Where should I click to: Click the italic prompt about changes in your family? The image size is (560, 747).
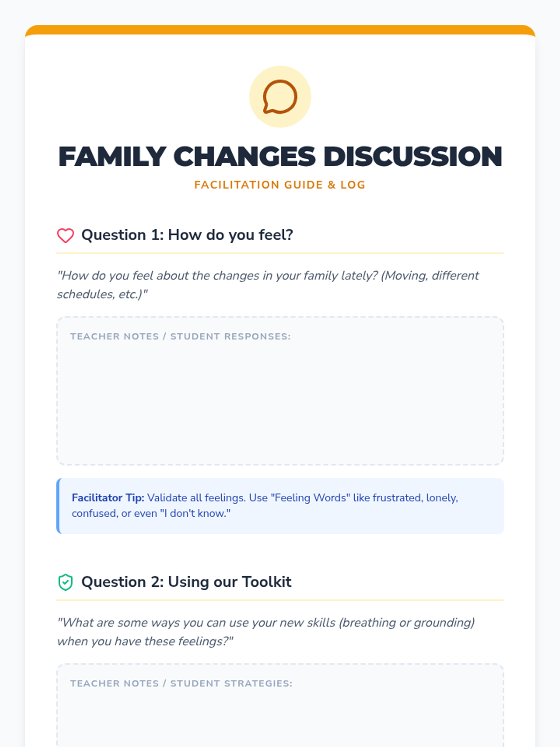267,285
